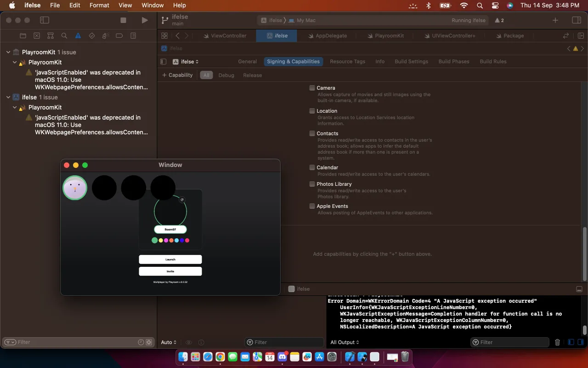Click the plus Library button in toolbar
Viewport: 588px width, 368px height.
click(x=555, y=20)
